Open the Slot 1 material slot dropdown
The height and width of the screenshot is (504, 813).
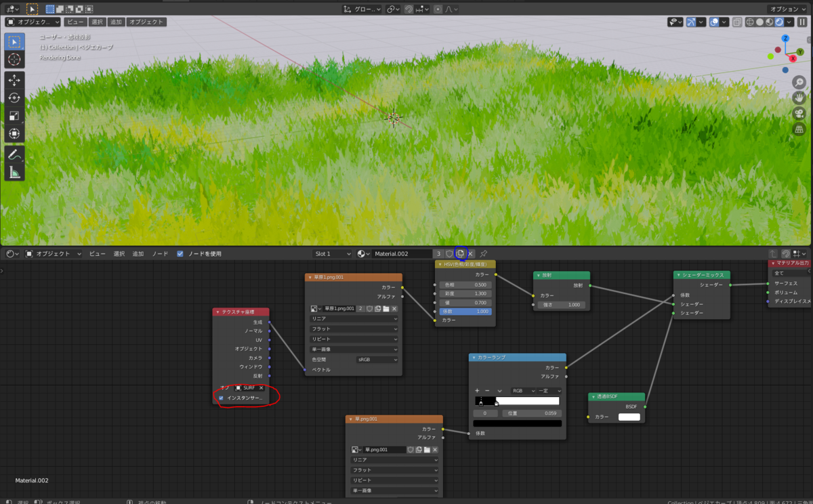(x=332, y=253)
